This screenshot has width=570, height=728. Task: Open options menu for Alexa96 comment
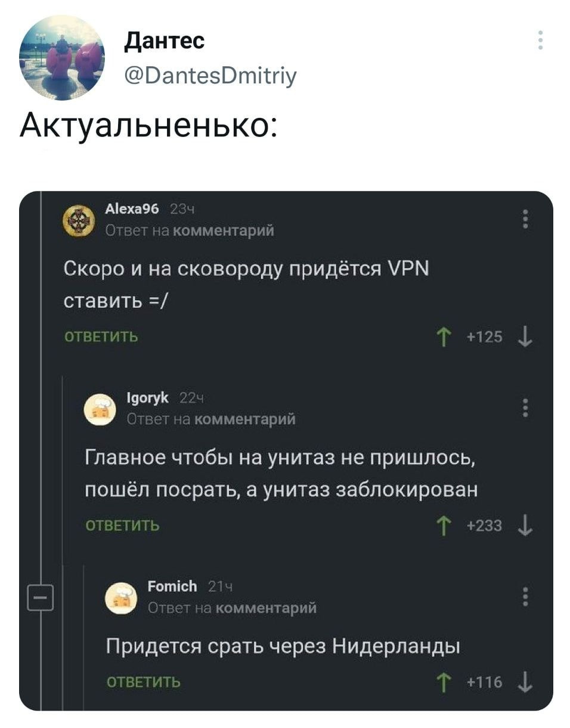click(525, 219)
